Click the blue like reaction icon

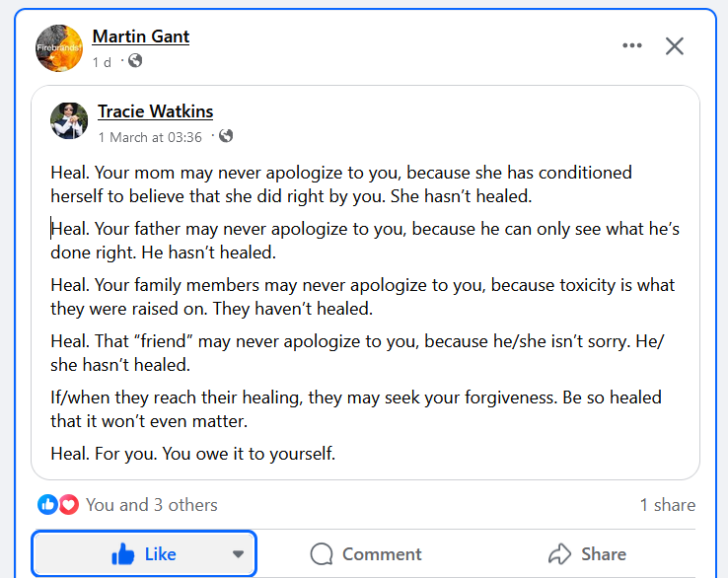(47, 505)
